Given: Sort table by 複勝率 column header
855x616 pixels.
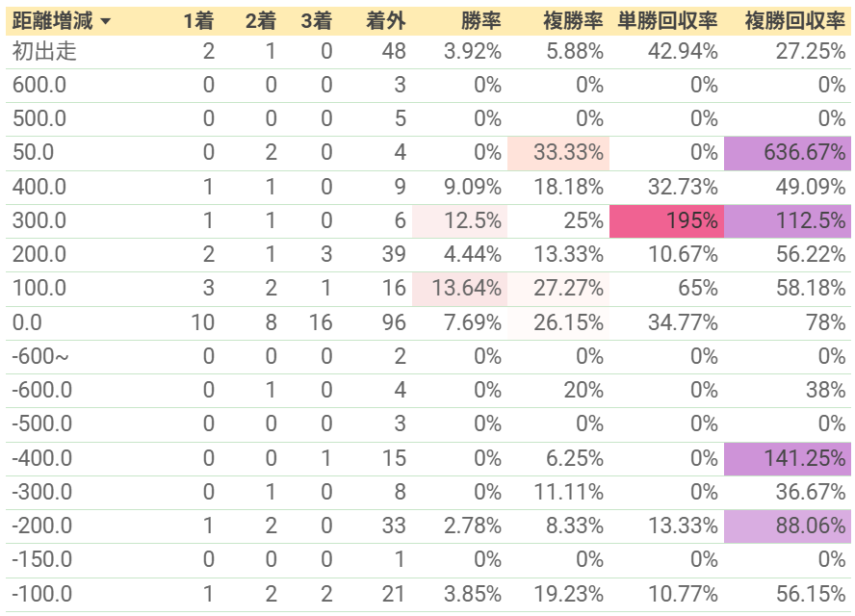Looking at the screenshot, I should point(573,21).
